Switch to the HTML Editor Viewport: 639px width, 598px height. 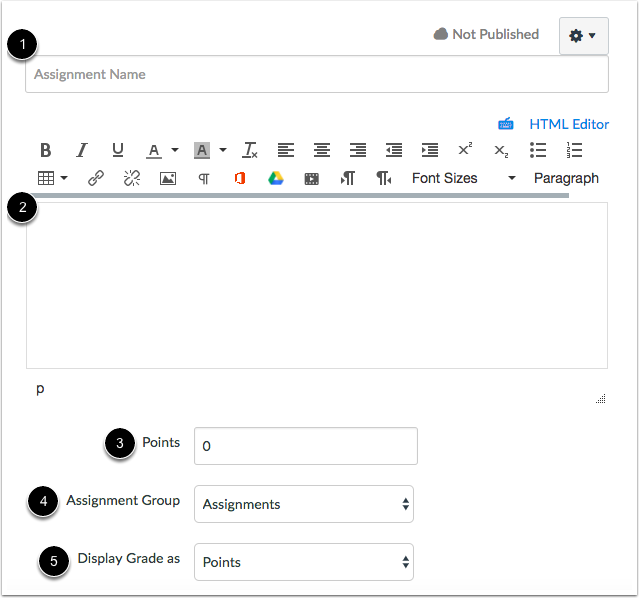coord(568,124)
